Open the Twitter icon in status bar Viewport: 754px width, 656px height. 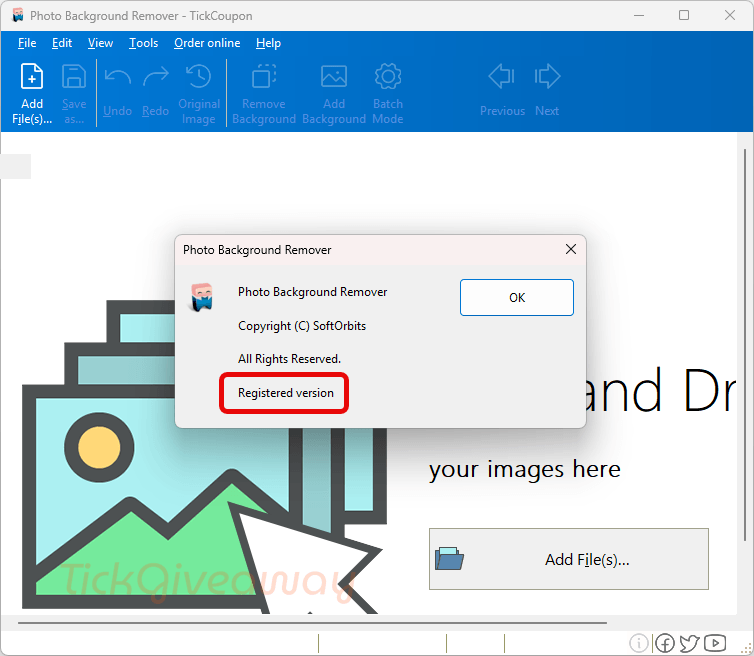(690, 643)
